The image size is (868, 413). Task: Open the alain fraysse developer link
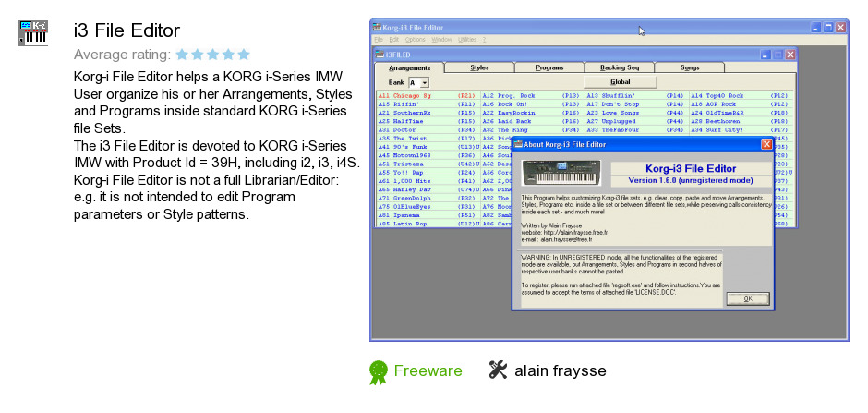point(561,370)
